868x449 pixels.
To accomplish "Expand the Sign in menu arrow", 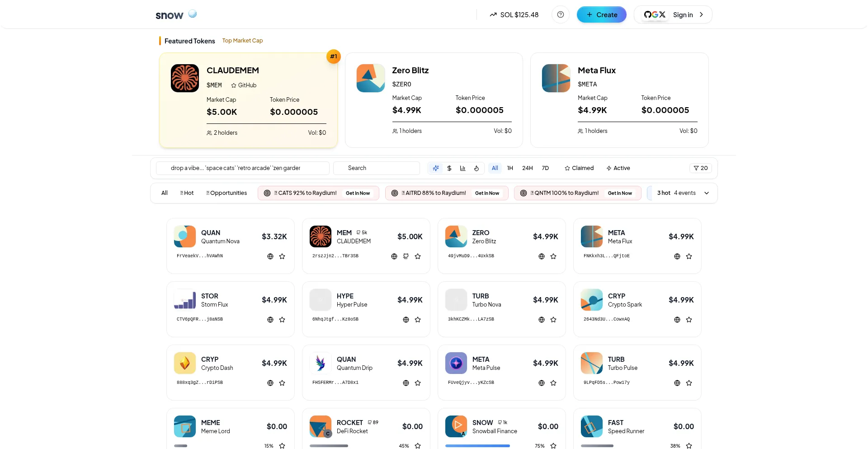I will 701,14.
